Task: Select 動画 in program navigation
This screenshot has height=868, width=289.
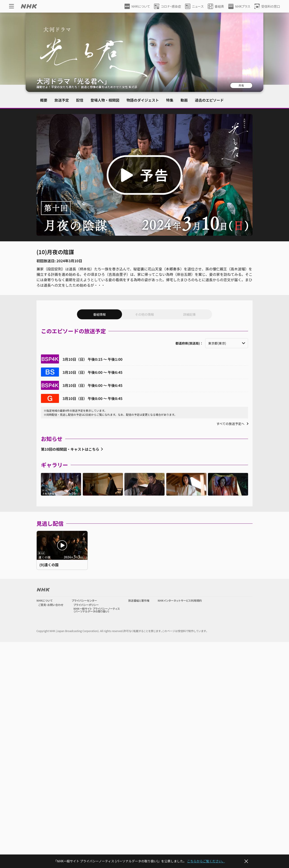Action: 184,101
